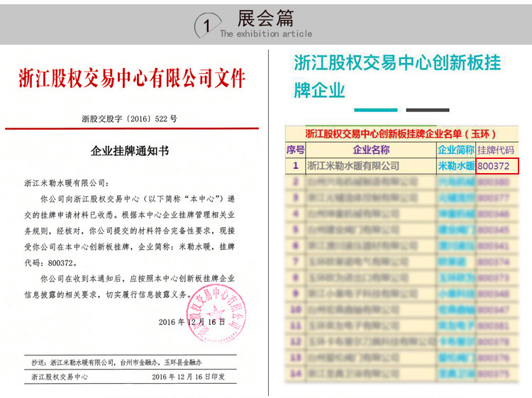Click document number '浙股交股字〔2016〕522 号'
532x398 pixels.
[129, 118]
